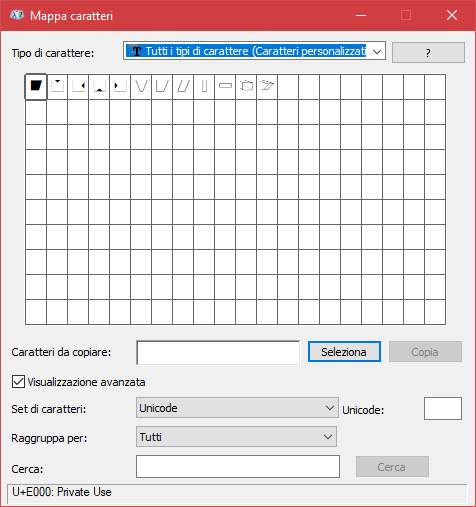Click the Unicode code input box
The image size is (476, 507).
click(443, 408)
